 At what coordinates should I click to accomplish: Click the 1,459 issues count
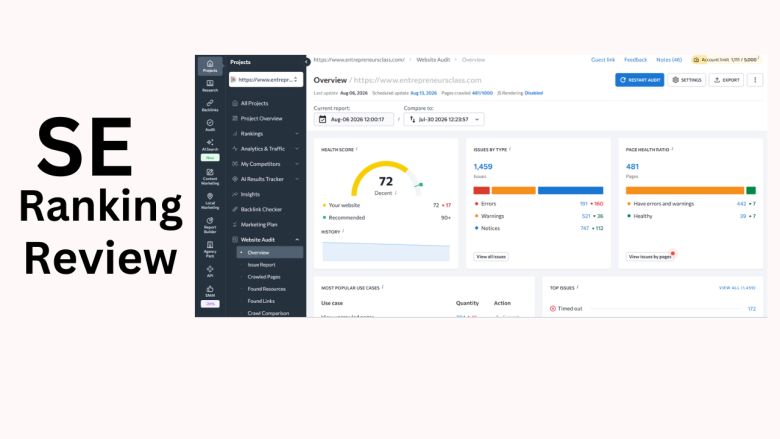483,167
